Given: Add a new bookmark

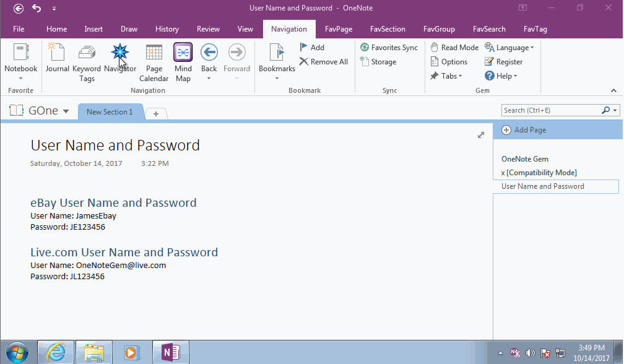Looking at the screenshot, I should [312, 48].
